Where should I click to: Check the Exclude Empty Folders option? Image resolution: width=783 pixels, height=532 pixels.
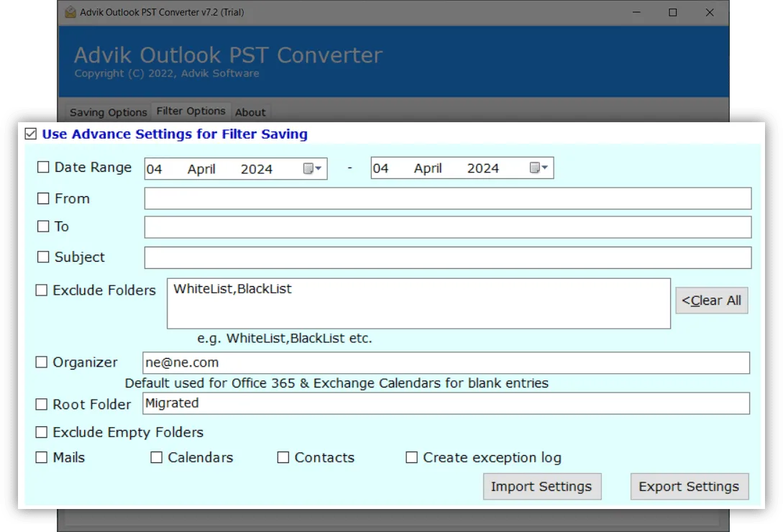[42, 432]
